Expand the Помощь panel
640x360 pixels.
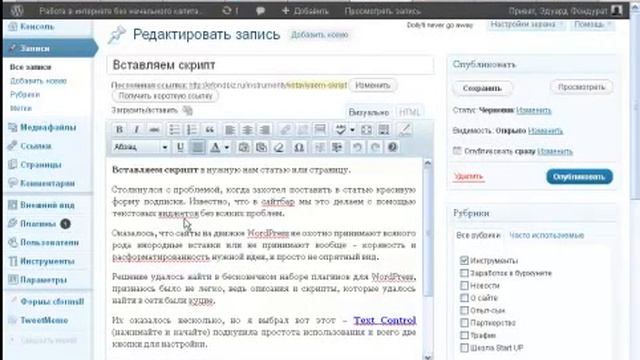tap(592, 25)
